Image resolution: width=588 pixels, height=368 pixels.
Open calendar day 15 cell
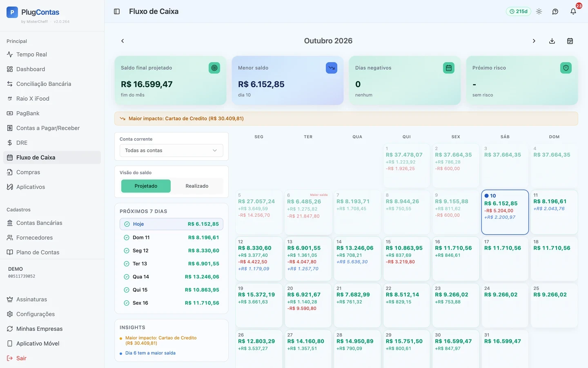coord(407,258)
